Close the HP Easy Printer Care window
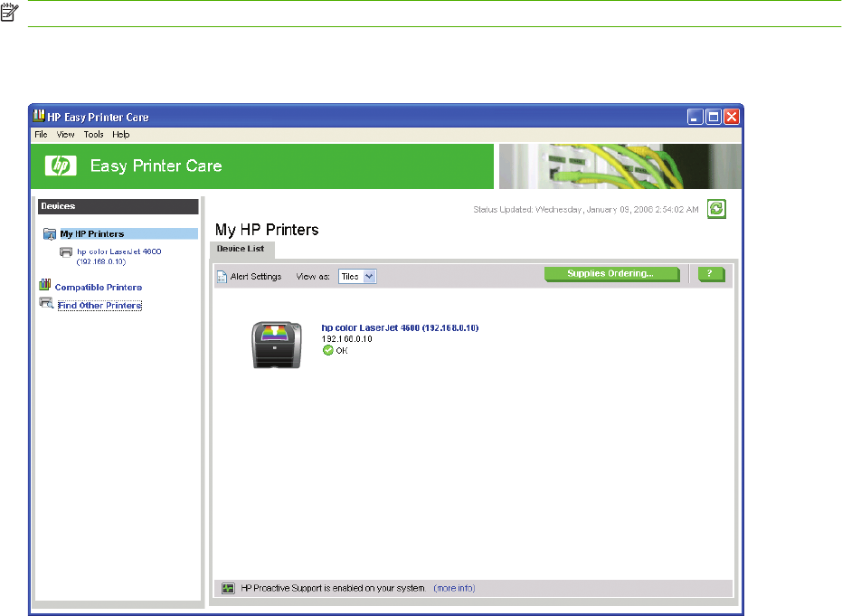 tap(732, 117)
